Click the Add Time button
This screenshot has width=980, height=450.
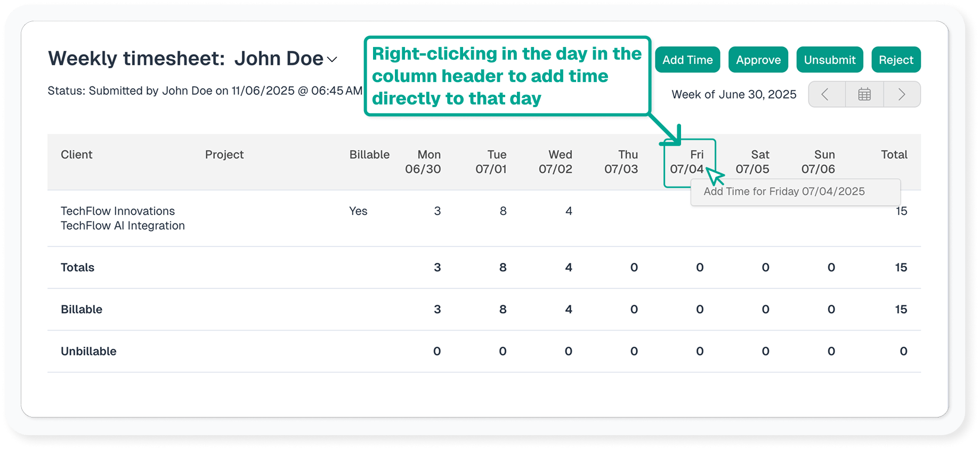click(x=687, y=60)
